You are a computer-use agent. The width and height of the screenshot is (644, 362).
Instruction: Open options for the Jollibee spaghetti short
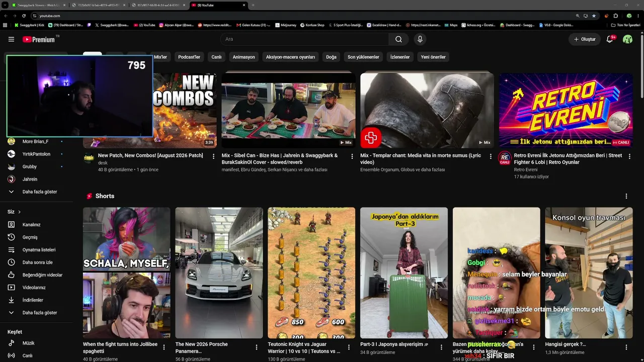click(x=164, y=347)
